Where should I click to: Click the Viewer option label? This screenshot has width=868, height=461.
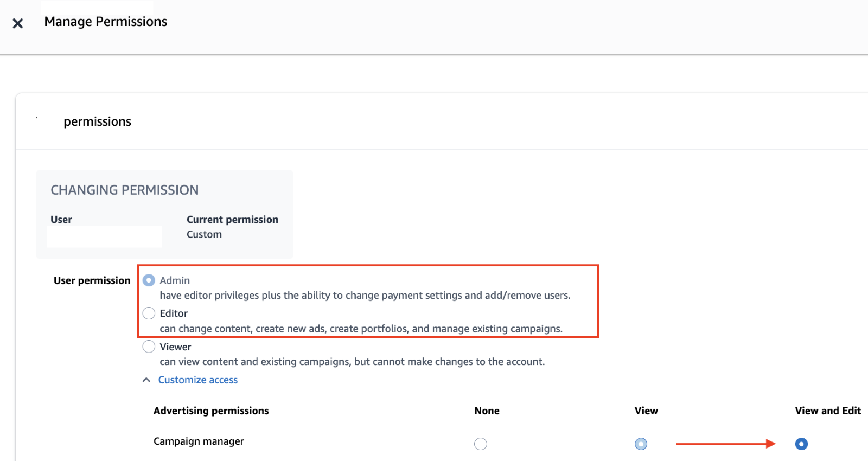click(175, 347)
